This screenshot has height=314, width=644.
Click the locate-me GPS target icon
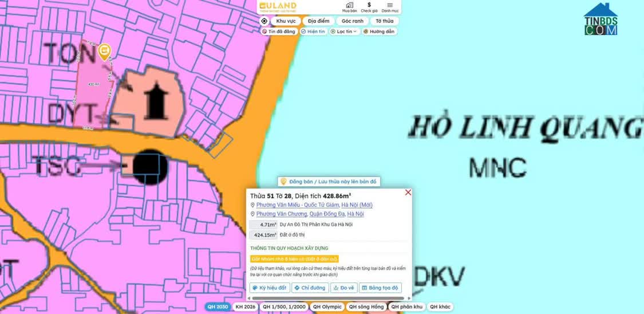tap(264, 21)
